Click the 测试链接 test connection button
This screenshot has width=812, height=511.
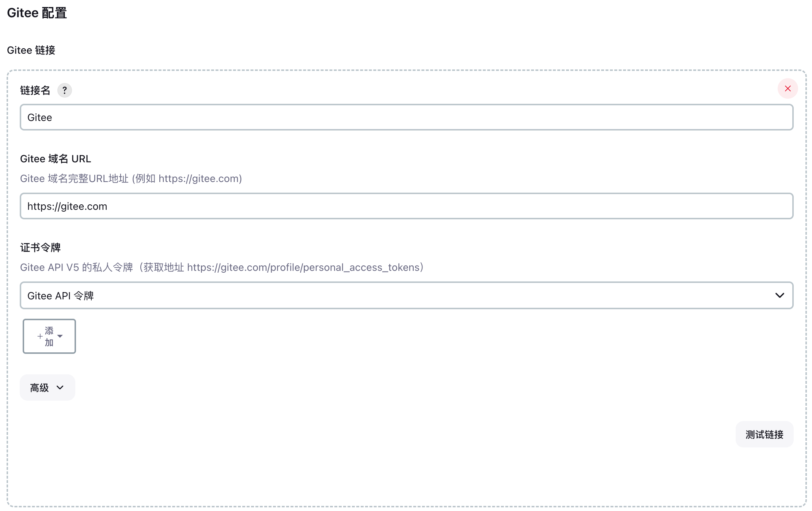point(764,434)
